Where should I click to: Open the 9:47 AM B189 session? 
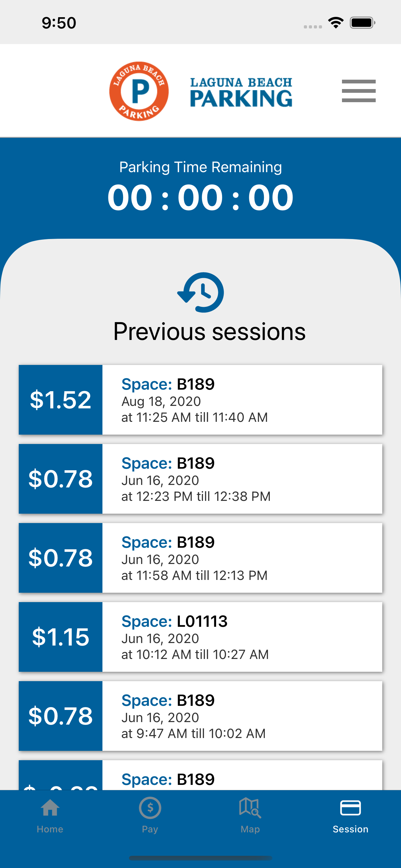point(242,716)
